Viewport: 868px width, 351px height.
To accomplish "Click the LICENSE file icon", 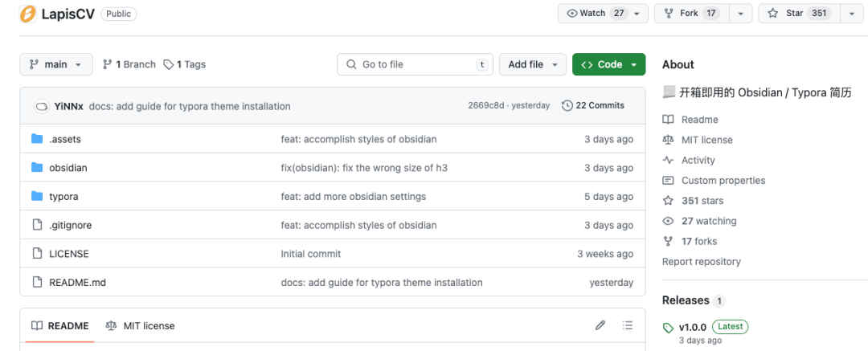I will [x=37, y=254].
